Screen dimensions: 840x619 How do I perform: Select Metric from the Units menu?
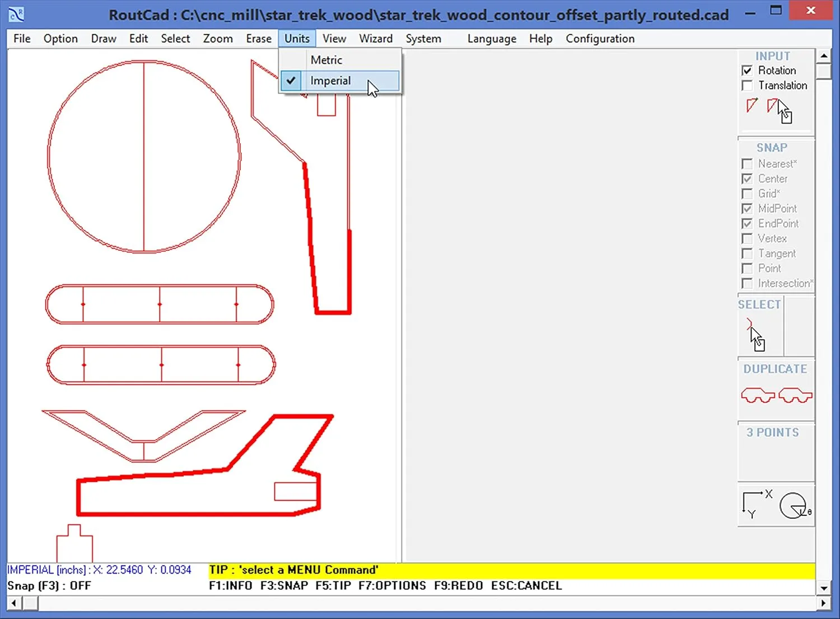[x=327, y=60]
